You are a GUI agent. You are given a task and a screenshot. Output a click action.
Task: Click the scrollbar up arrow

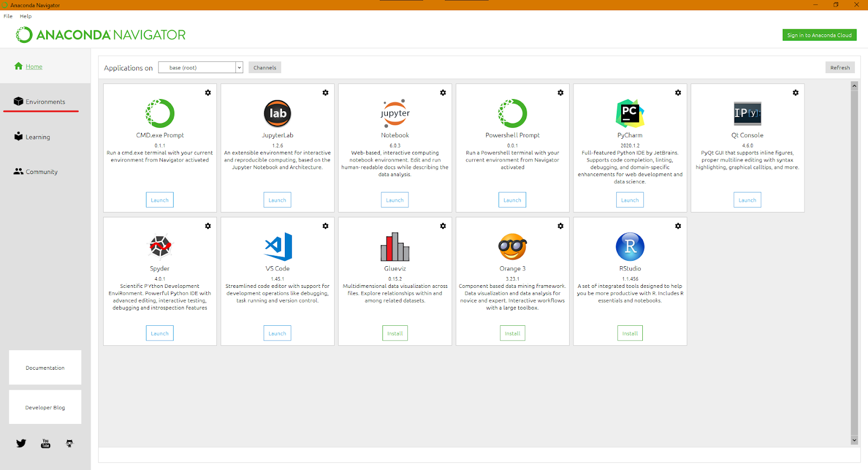click(x=854, y=86)
